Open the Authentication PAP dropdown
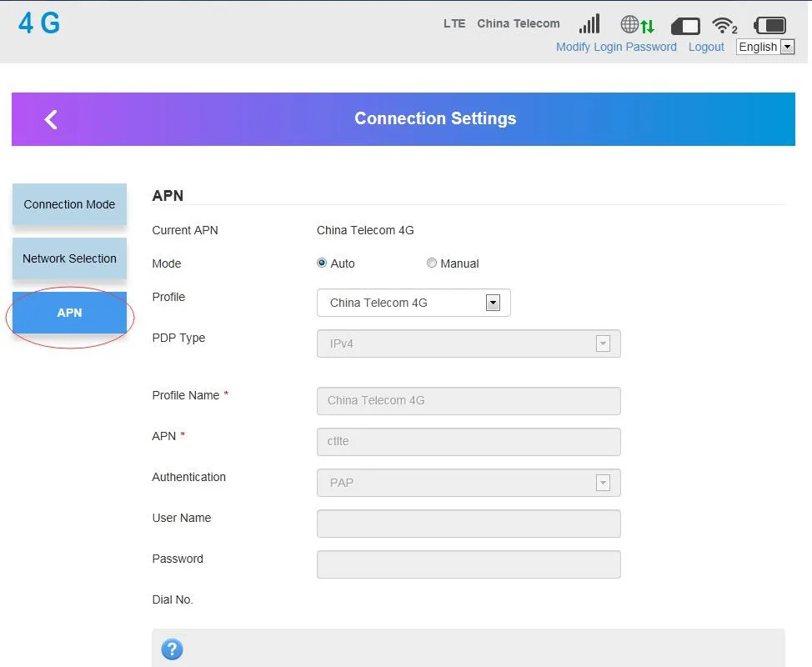 click(469, 483)
